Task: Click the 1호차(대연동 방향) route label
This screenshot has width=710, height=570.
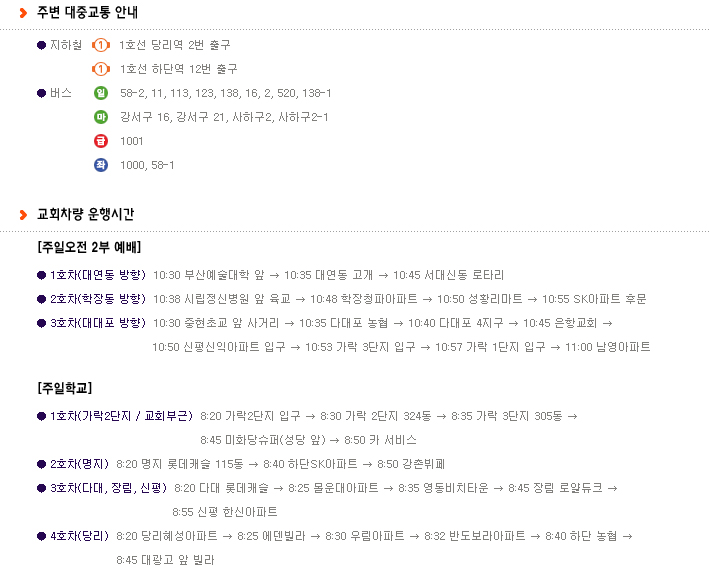Action: [x=98, y=275]
